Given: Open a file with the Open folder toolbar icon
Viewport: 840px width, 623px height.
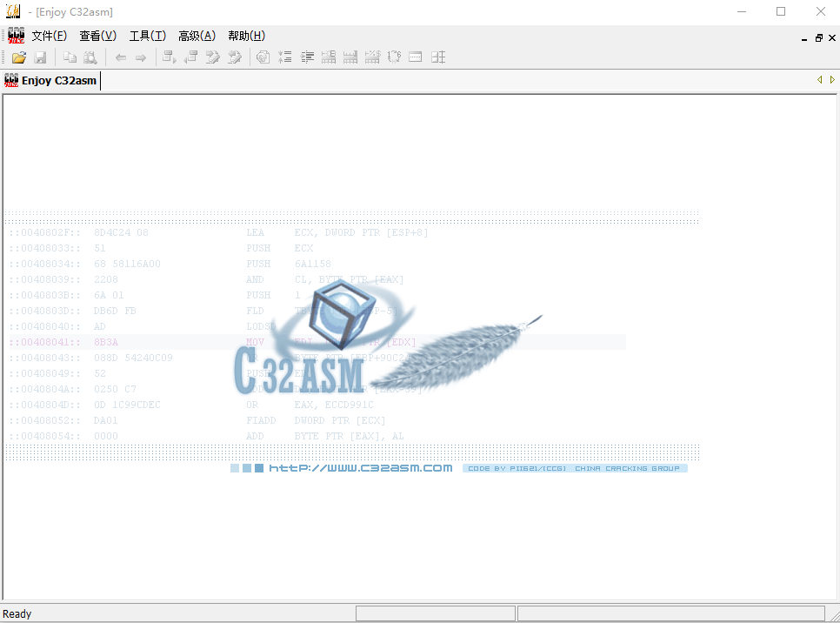Looking at the screenshot, I should [x=19, y=57].
